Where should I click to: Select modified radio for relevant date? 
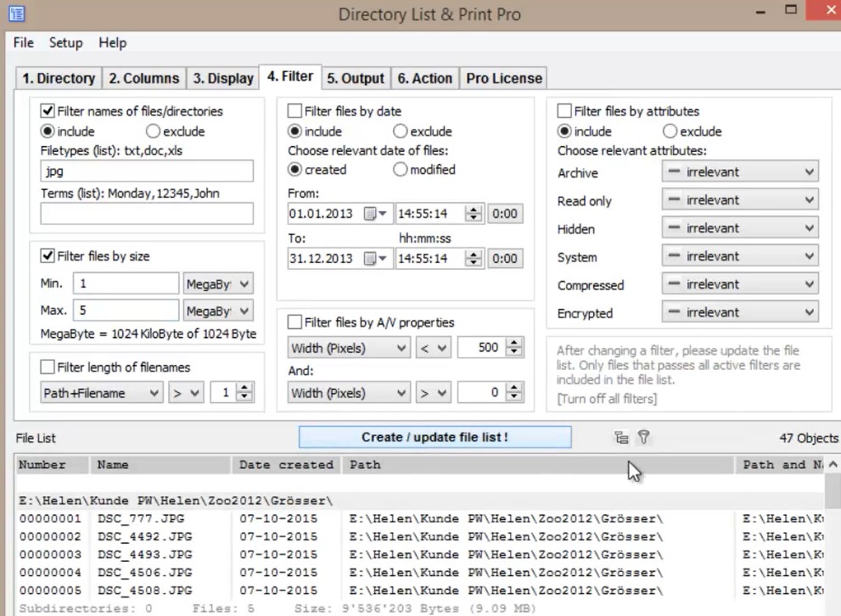(x=400, y=170)
